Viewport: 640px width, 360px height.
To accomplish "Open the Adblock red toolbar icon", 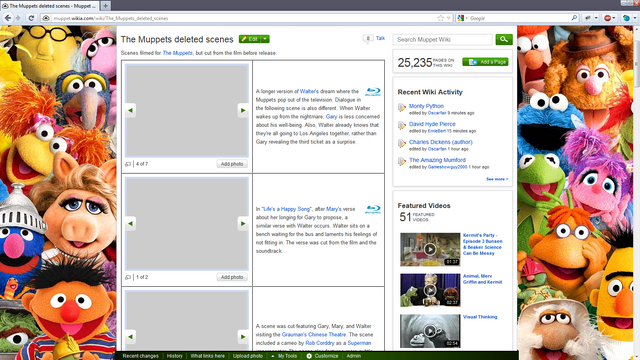I will point(608,18).
